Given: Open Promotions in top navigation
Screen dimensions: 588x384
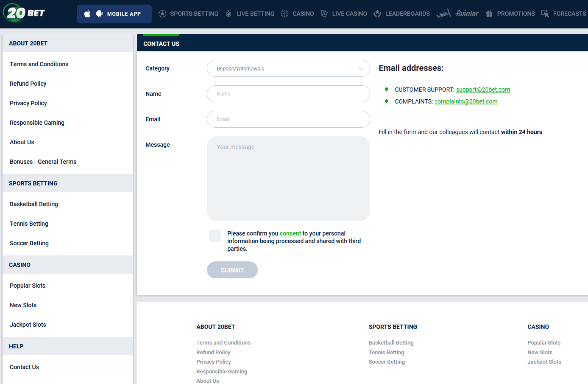Looking at the screenshot, I should tap(516, 14).
